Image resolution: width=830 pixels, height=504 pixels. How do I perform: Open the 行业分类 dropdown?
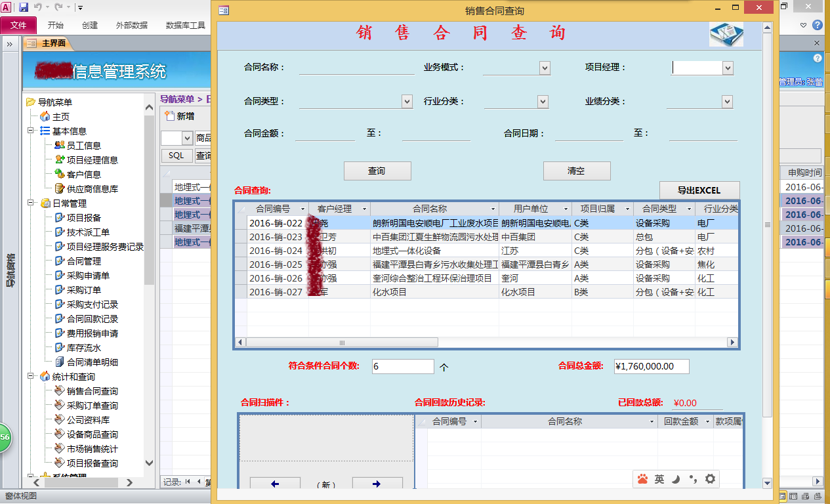point(543,102)
